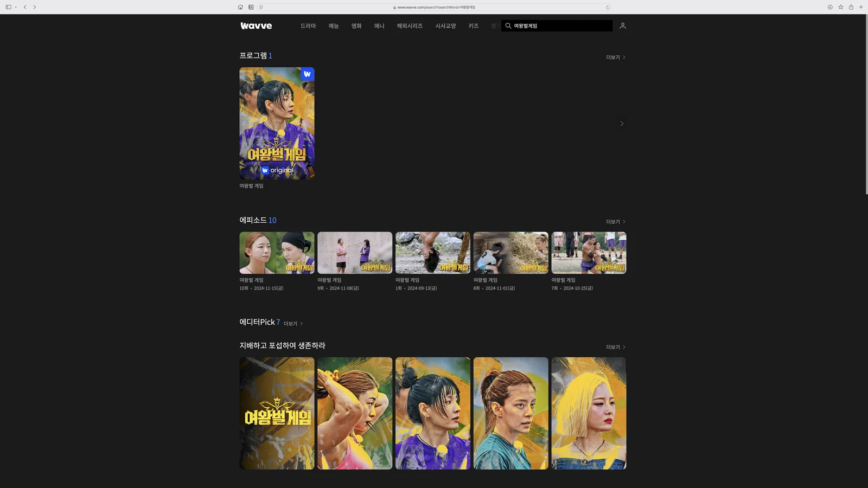Play episode 9회 thumbnail

point(355,253)
